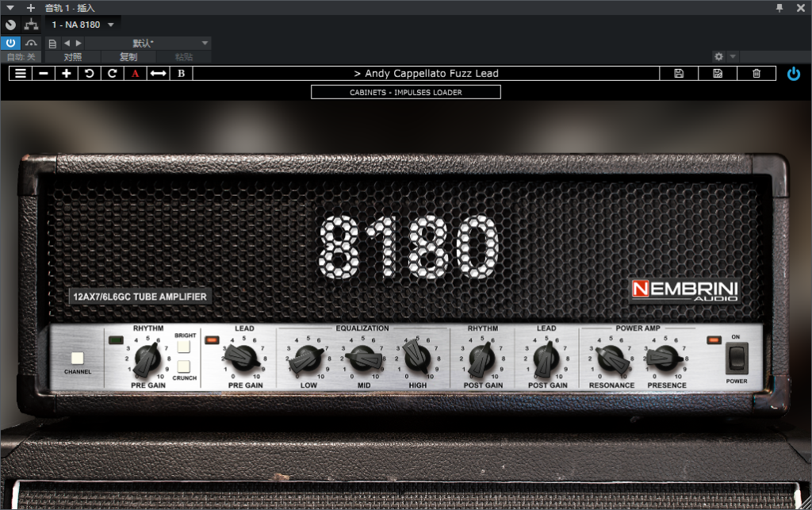Pin the plugin window
Image resolution: width=812 pixels, height=510 pixels.
(x=779, y=8)
